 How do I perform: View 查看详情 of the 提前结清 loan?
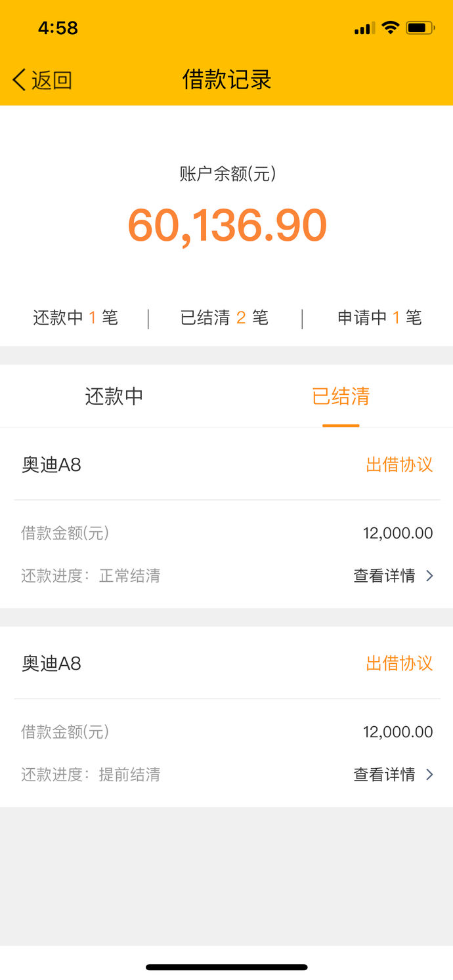pos(384,775)
